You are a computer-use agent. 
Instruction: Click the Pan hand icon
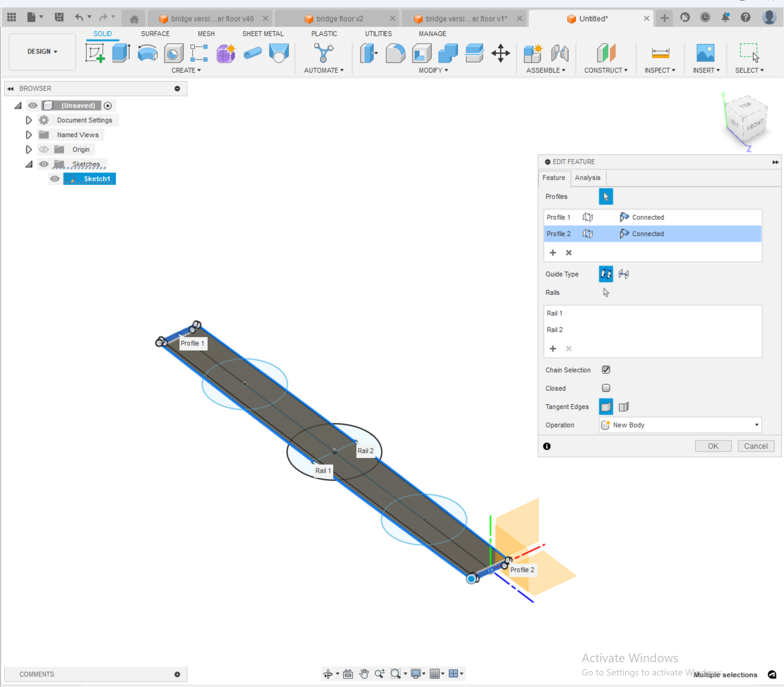click(364, 674)
